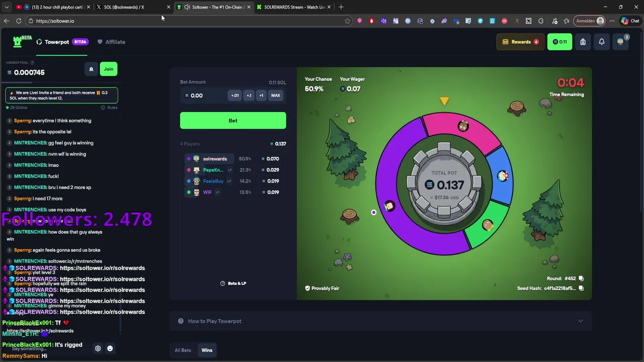Add +.01 to the bet amount
644x362 pixels.
tap(235, 96)
